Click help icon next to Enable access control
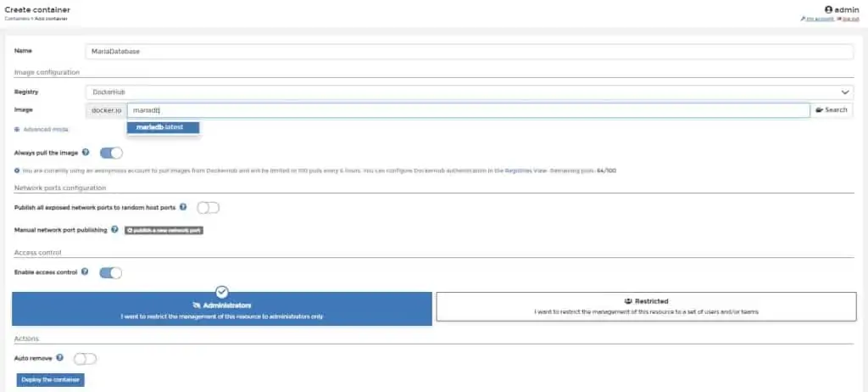This screenshot has height=392, width=868. pyautogui.click(x=86, y=272)
